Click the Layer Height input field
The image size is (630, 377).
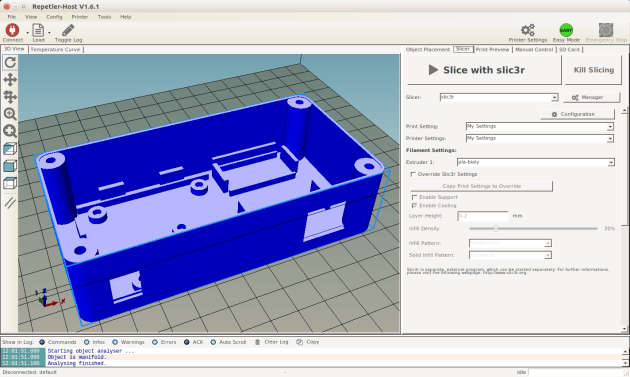click(483, 216)
